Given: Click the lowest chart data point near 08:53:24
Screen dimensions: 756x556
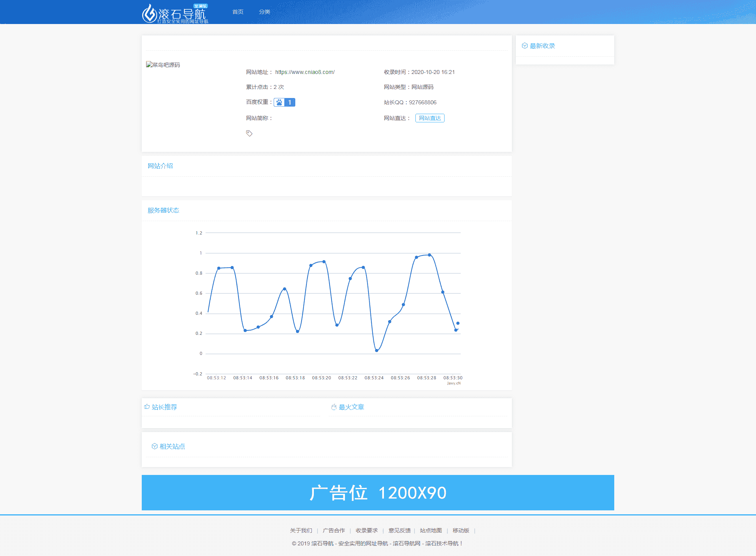Looking at the screenshot, I should pos(377,350).
